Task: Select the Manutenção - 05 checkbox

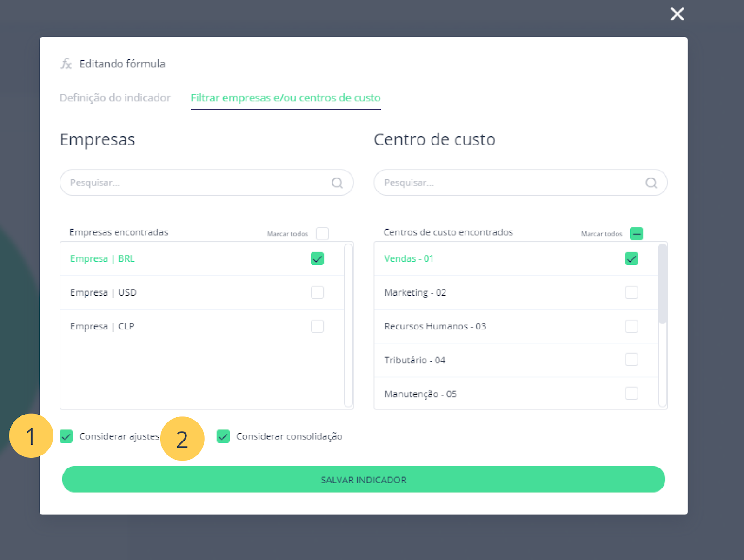Action: pyautogui.click(x=631, y=393)
